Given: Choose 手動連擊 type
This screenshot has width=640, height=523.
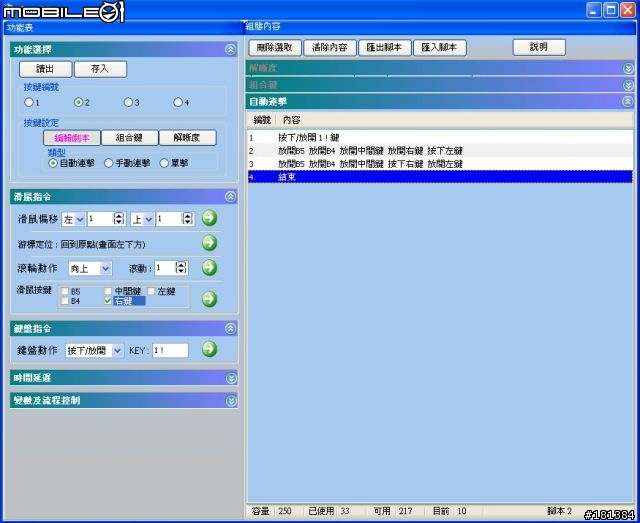Looking at the screenshot, I should click(x=109, y=163).
